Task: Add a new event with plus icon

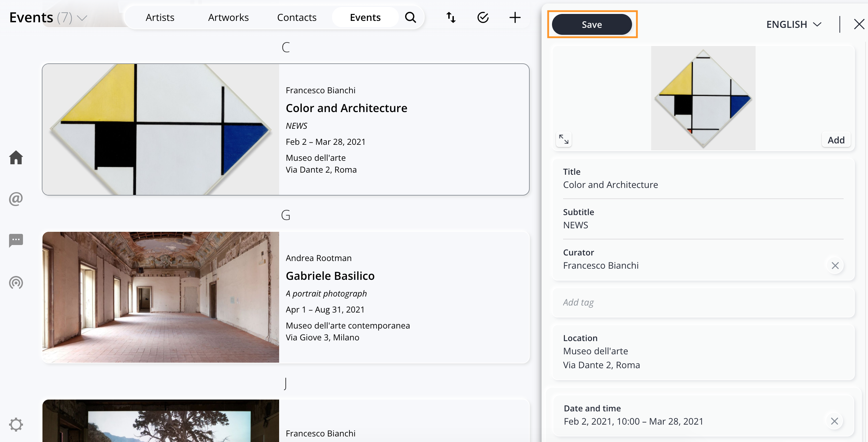Action: (515, 17)
